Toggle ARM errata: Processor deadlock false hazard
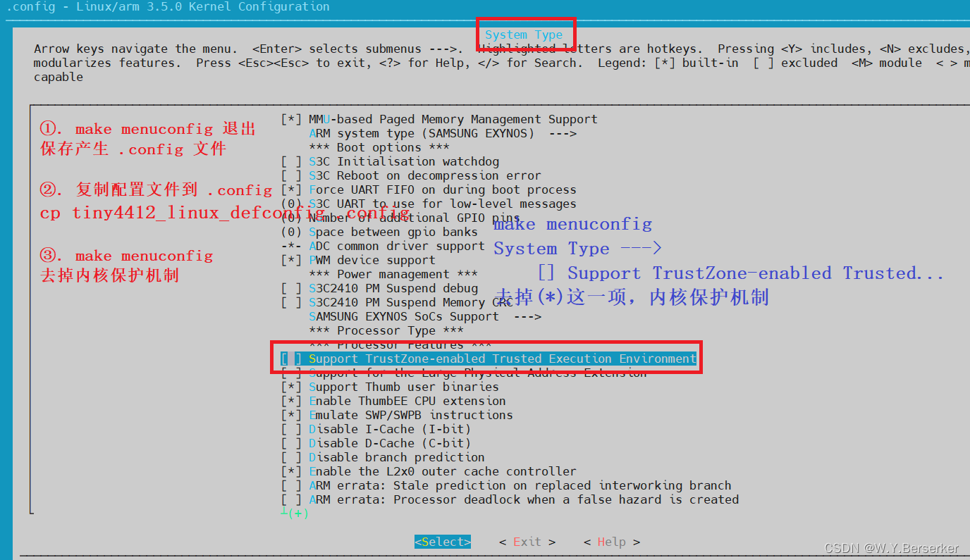The height and width of the screenshot is (560, 970). [x=510, y=499]
